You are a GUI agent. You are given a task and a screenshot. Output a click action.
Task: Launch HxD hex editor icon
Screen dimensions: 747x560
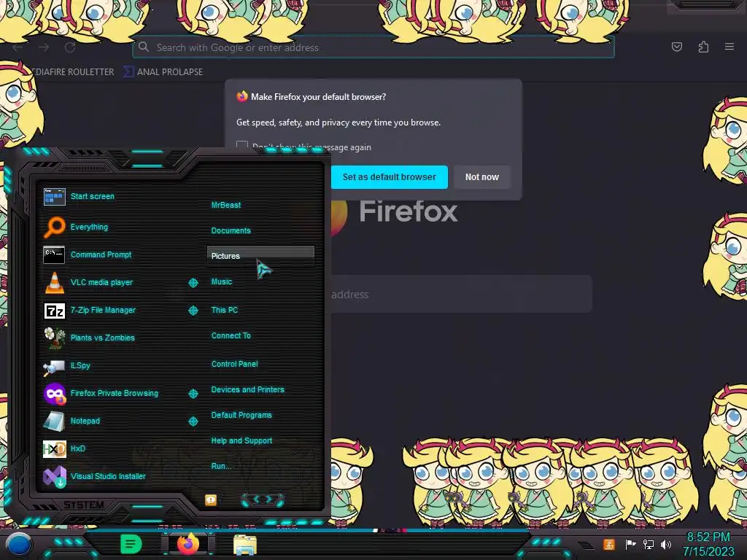(x=54, y=448)
